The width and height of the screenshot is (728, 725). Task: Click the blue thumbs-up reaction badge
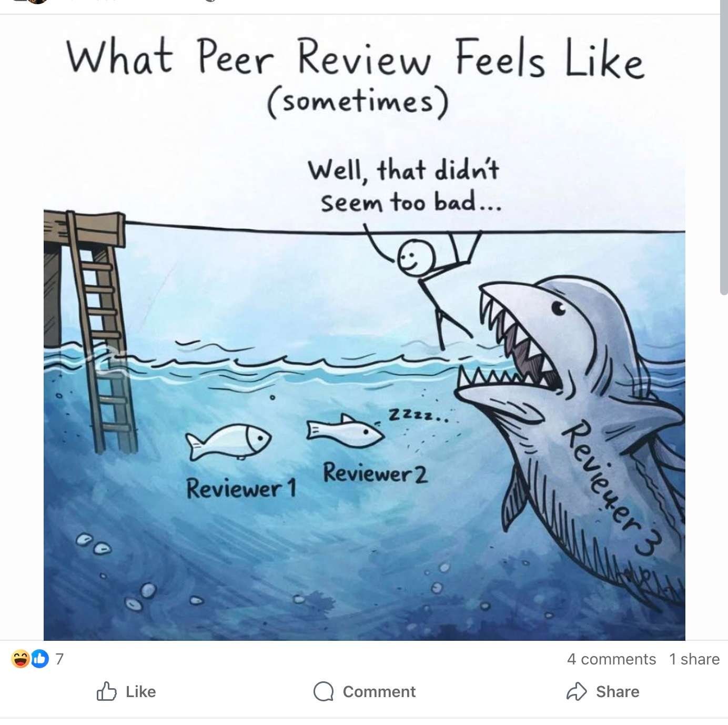click(40, 659)
